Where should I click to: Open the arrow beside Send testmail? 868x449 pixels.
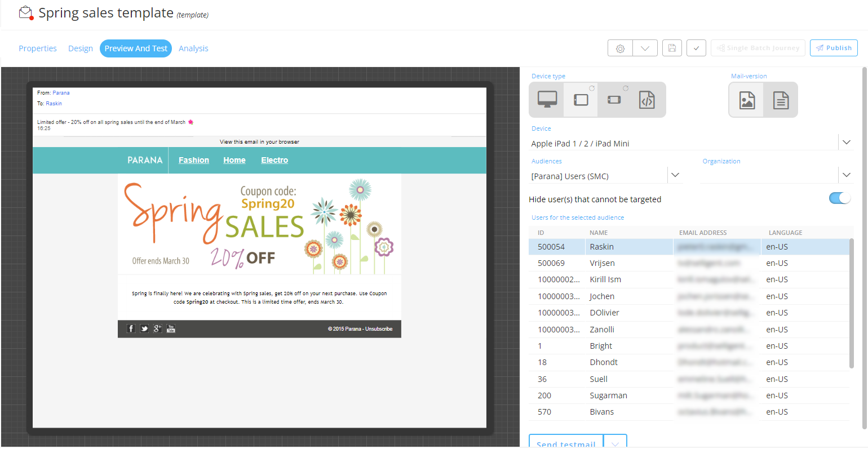click(x=615, y=443)
